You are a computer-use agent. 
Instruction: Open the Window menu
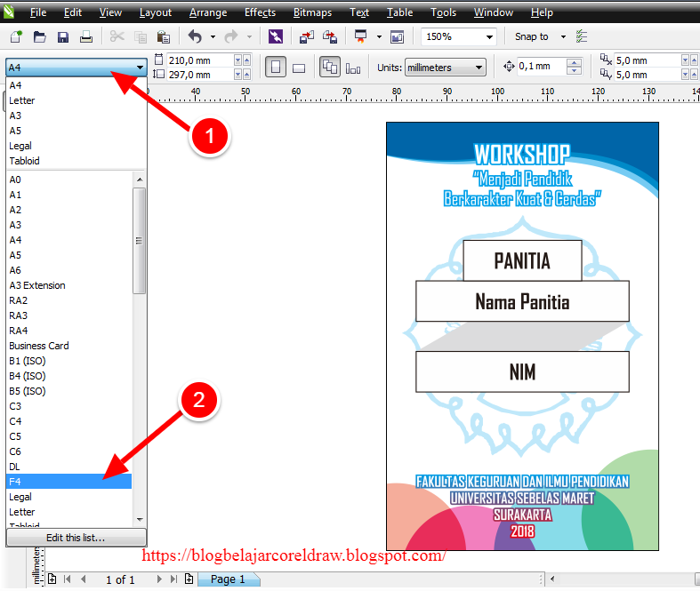click(x=494, y=12)
